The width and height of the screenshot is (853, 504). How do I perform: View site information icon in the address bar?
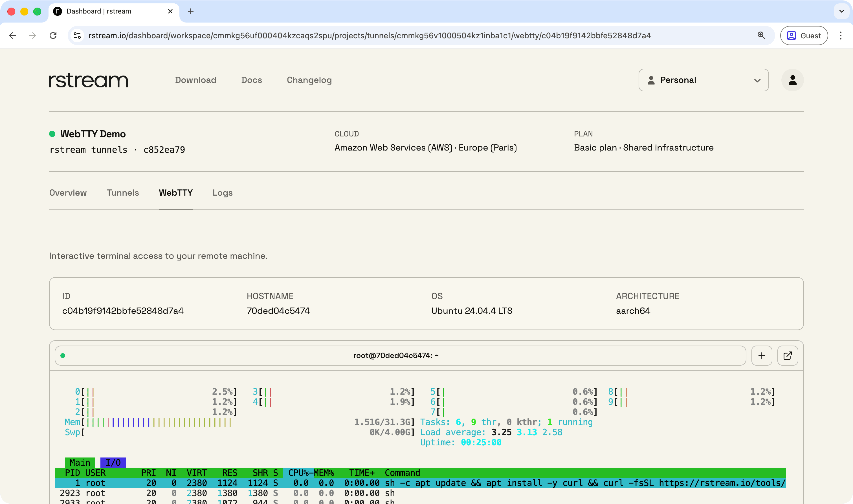tap(77, 35)
